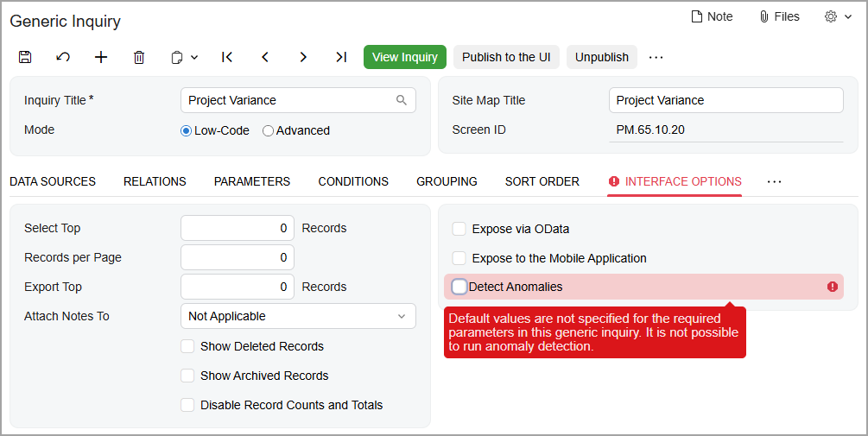Click the Generic Inquiry page title
The image size is (868, 436).
point(66,22)
